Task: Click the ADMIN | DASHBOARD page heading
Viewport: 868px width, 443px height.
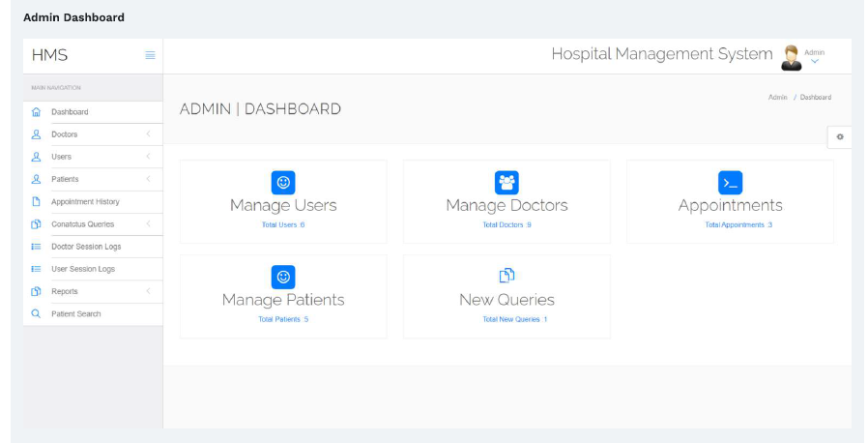Action: (260, 109)
